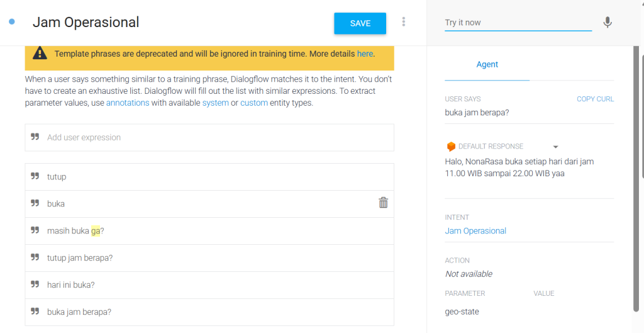Click COPY CURL link
Screen dimensions: 644x333
[x=595, y=99]
